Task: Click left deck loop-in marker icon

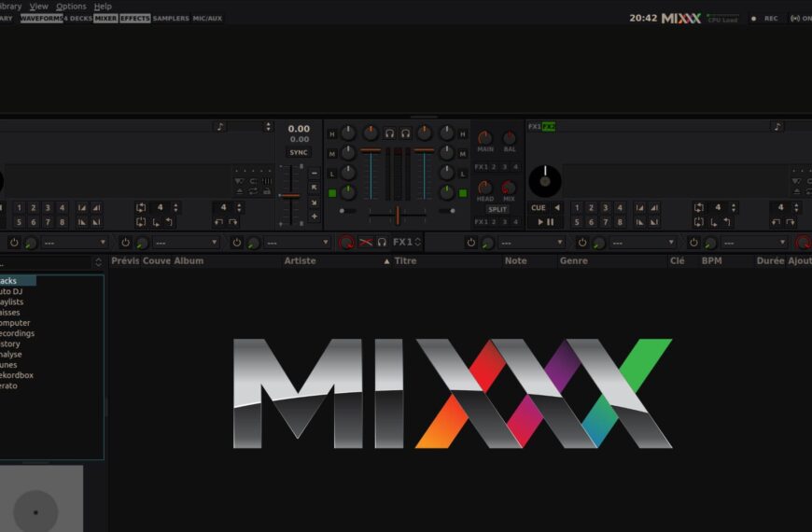Action: coord(156,222)
